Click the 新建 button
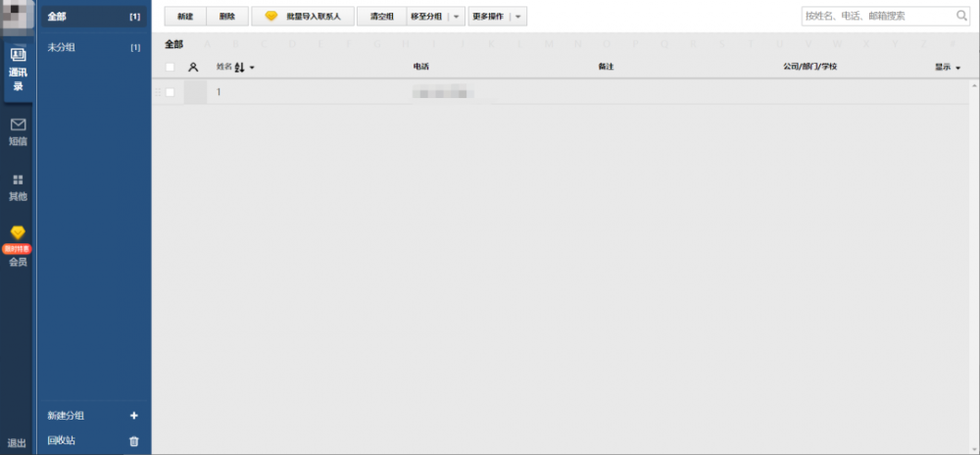 click(x=185, y=17)
